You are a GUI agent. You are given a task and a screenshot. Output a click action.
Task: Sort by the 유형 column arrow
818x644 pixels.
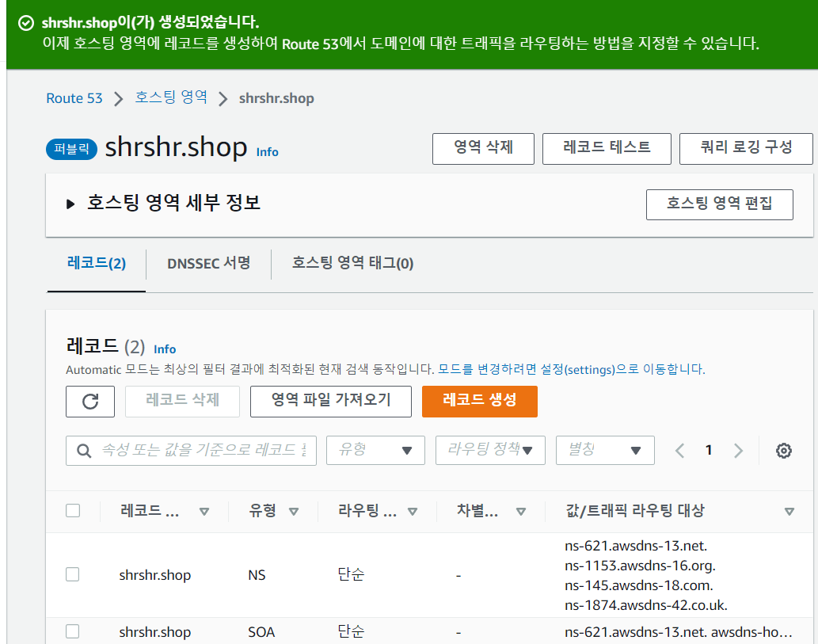pos(294,512)
